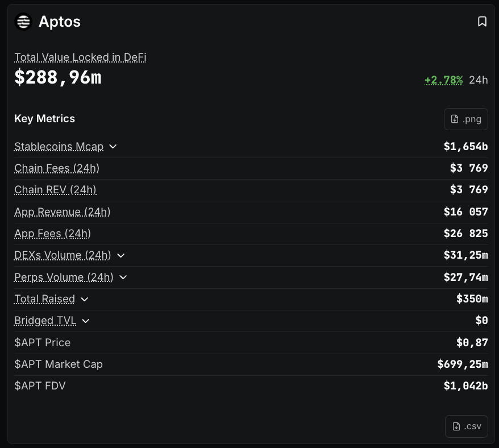Download Key Metrics as .png
Screen dimensions: 499x448
point(465,119)
